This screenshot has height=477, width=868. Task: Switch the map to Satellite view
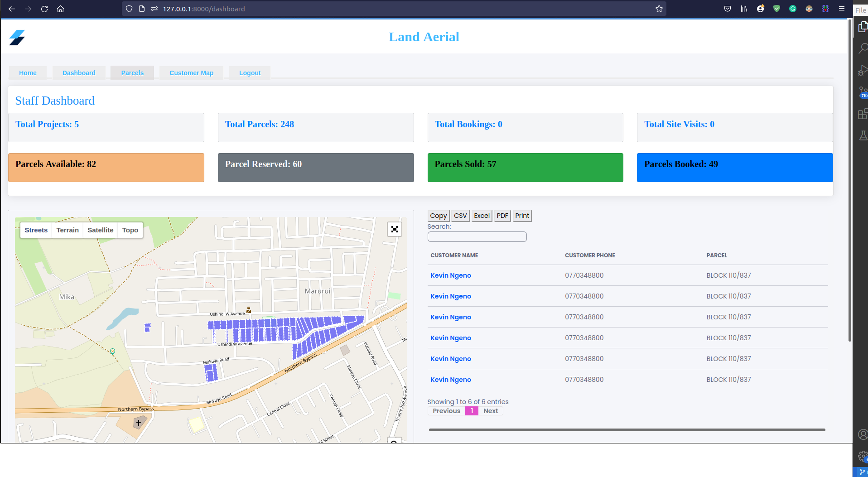pyautogui.click(x=100, y=230)
